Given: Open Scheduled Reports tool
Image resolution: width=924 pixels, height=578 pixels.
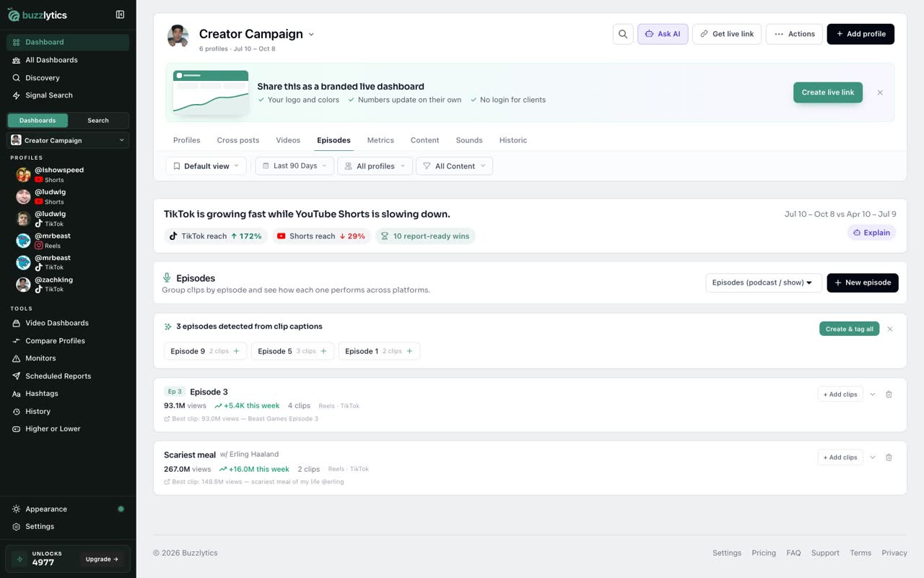Looking at the screenshot, I should [x=68, y=376].
